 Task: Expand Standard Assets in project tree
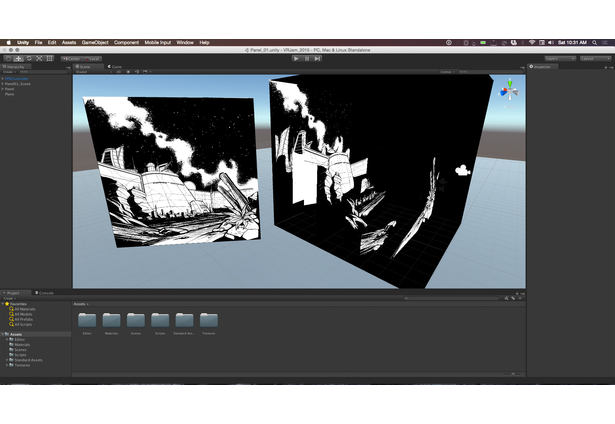click(x=7, y=360)
